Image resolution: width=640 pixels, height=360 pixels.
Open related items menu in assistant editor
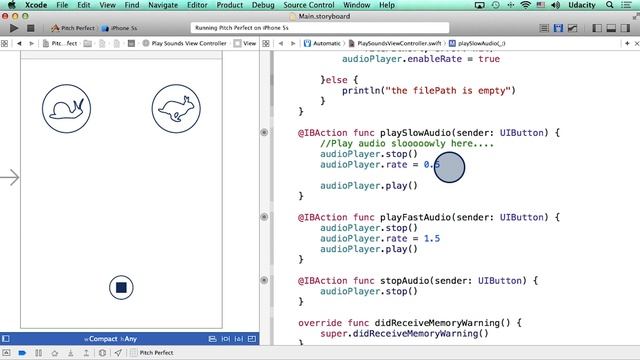266,43
